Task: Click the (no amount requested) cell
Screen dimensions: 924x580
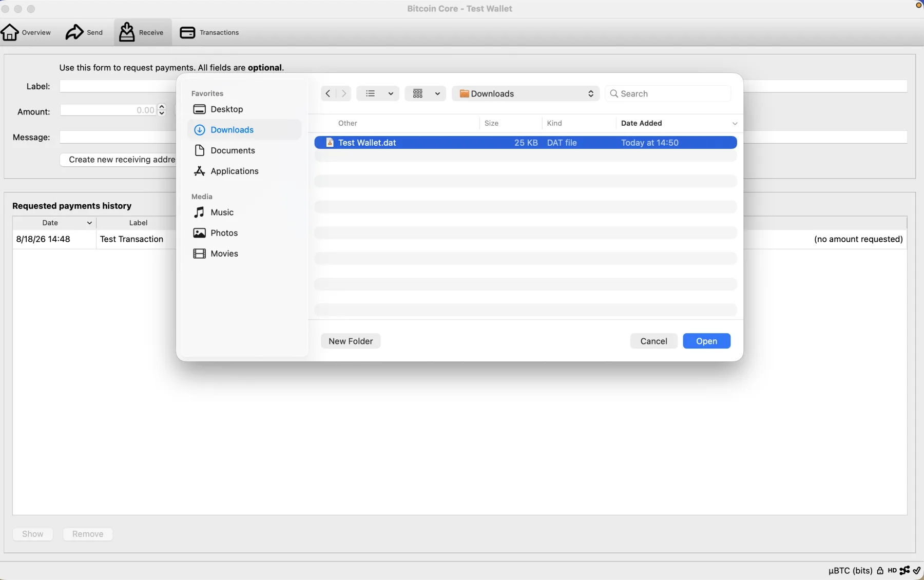Action: (858, 239)
